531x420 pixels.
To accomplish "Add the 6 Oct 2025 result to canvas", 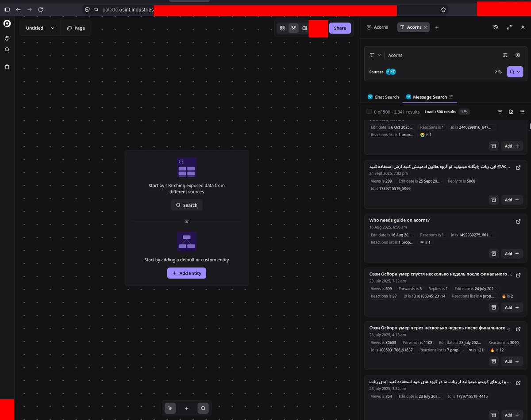I will pyautogui.click(x=512, y=146).
